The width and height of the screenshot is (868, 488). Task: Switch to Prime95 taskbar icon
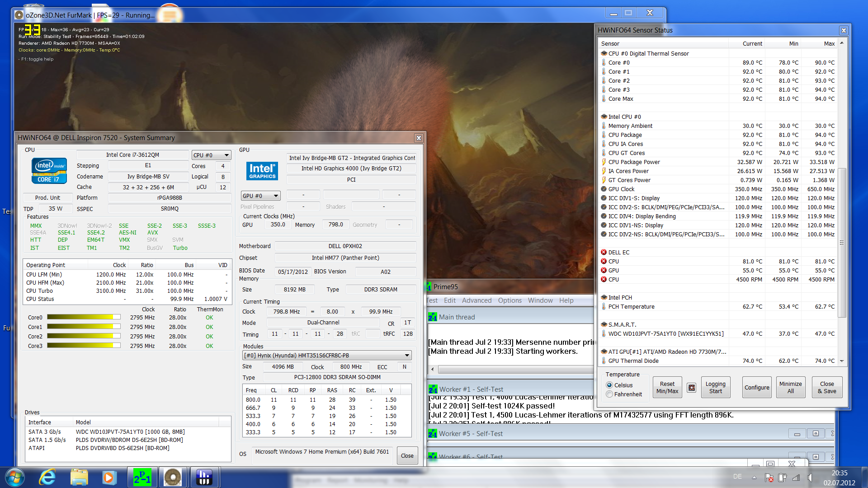pyautogui.click(x=142, y=477)
